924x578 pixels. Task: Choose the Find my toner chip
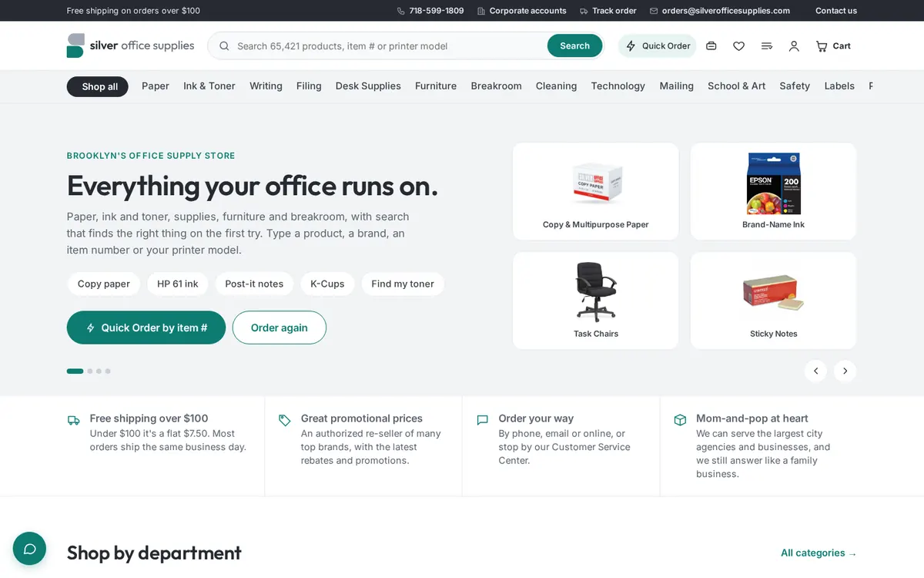tap(403, 284)
